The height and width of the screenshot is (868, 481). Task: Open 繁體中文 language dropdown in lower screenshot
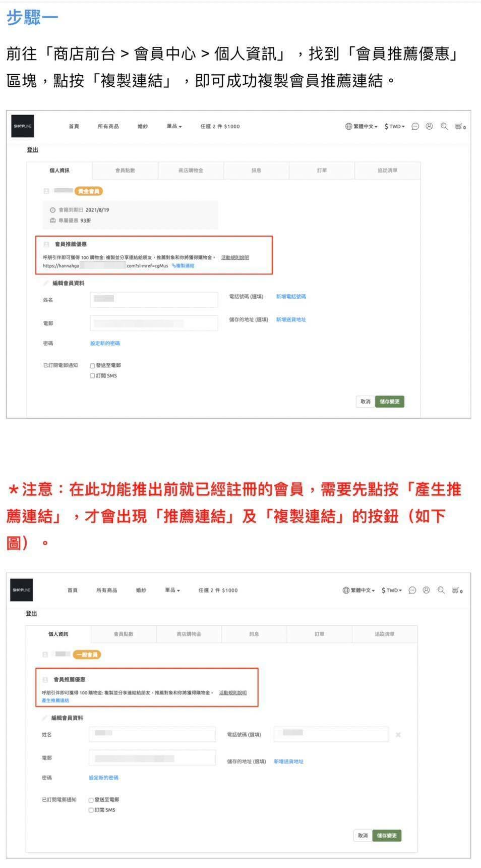tap(363, 590)
